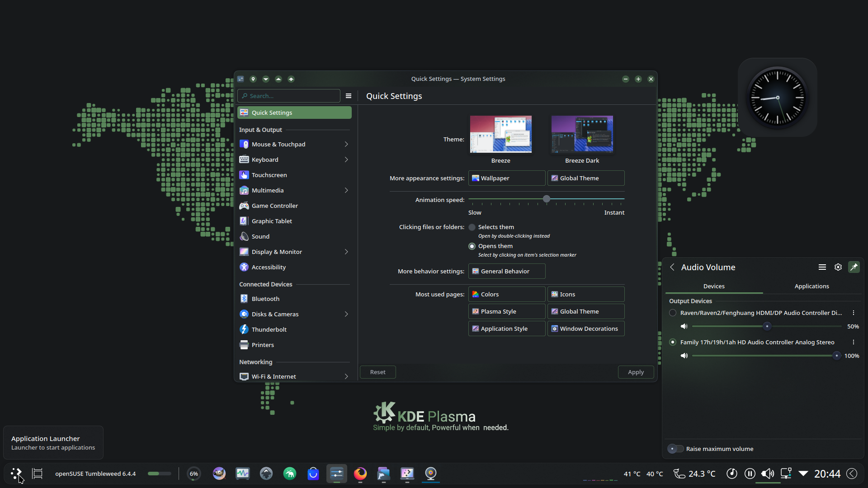Screen dimensions: 868x488
Task: Open options menu for Raven HDMI device
Action: tap(854, 313)
